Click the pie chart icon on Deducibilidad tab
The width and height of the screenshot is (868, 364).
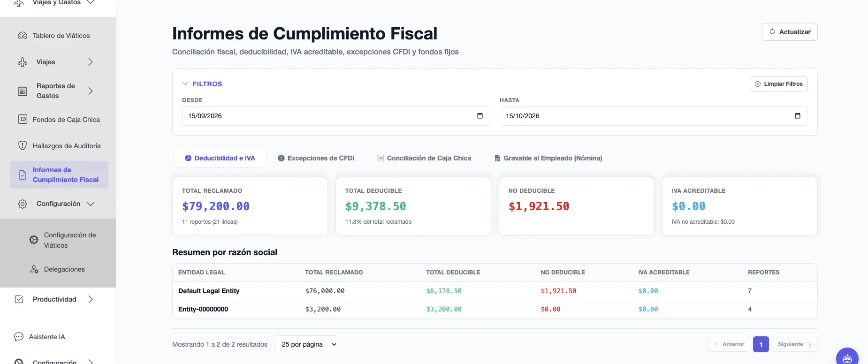point(188,158)
